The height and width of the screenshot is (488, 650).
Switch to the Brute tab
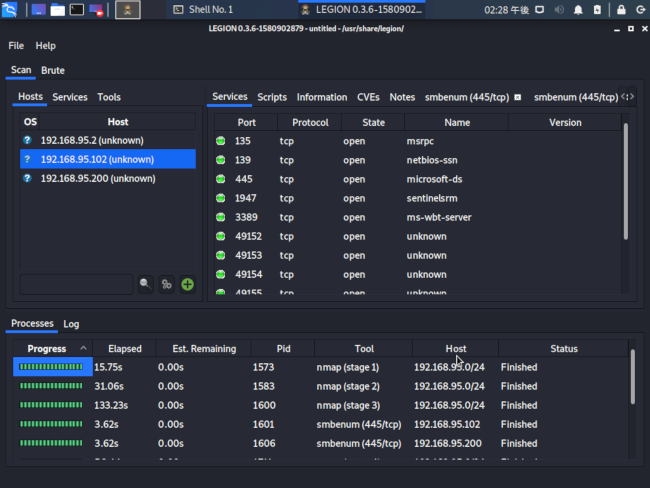point(53,71)
